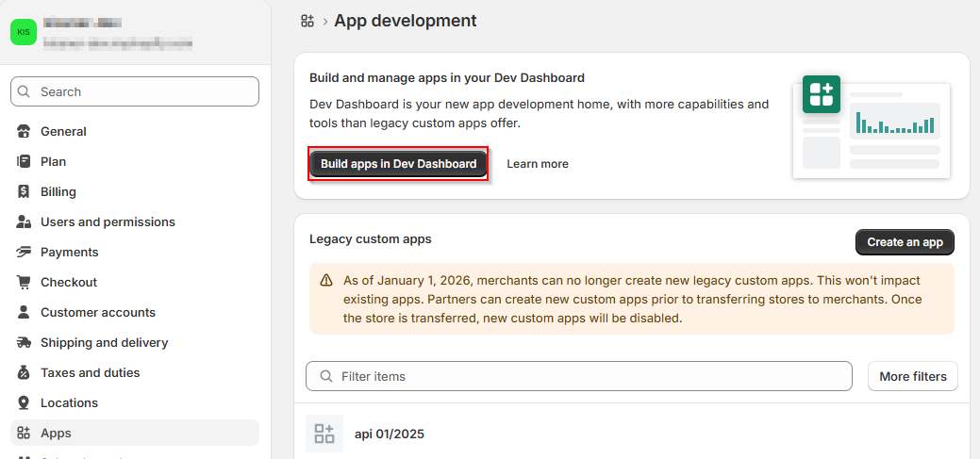The width and height of the screenshot is (980, 459).
Task: Click the General store icon in sidebar
Action: point(24,132)
